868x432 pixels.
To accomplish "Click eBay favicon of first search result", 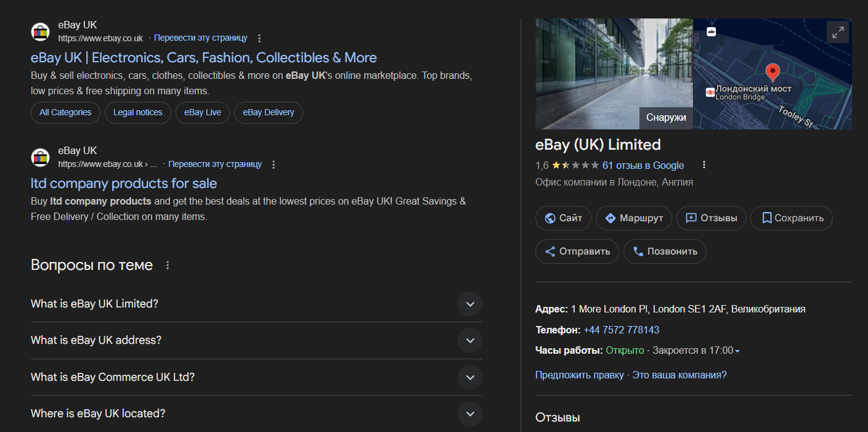I will [40, 31].
